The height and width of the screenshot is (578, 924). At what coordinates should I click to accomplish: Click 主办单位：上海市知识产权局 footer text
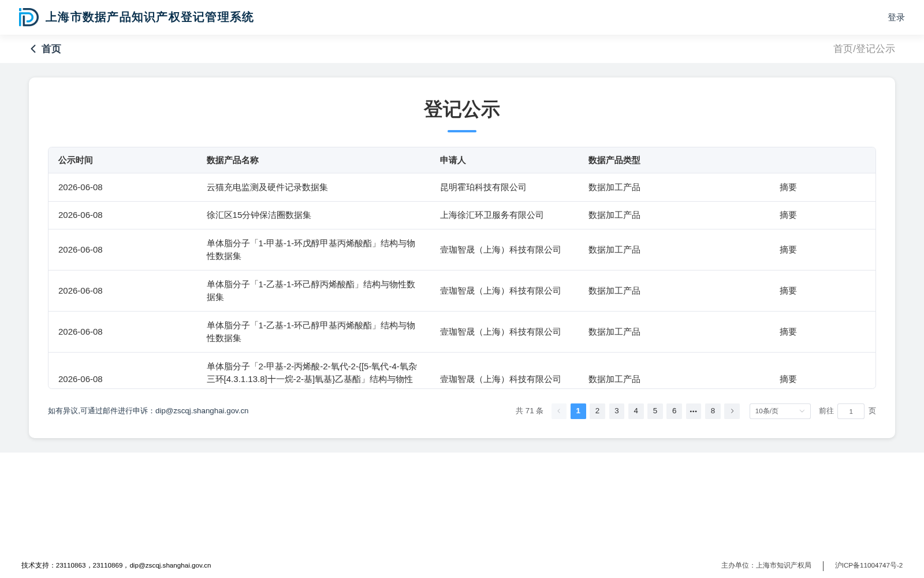tap(766, 565)
